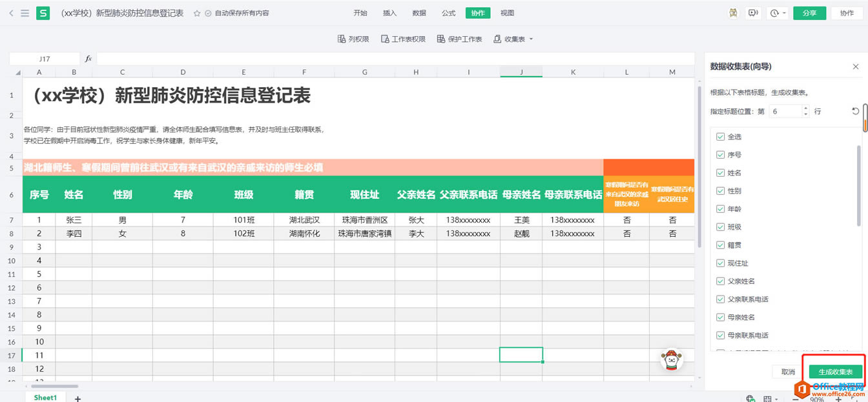The height and width of the screenshot is (402, 868).
Task: Toggle the 全选 select-all checkbox
Action: coord(720,137)
